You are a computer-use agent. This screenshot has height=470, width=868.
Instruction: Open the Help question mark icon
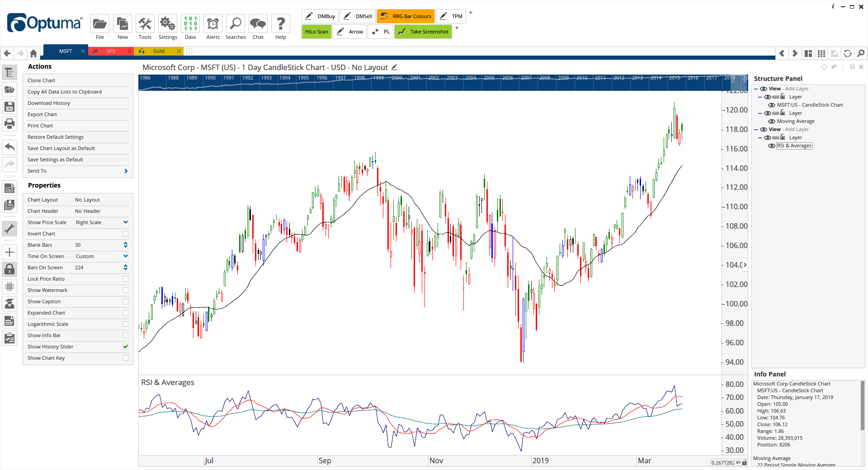pos(281,23)
